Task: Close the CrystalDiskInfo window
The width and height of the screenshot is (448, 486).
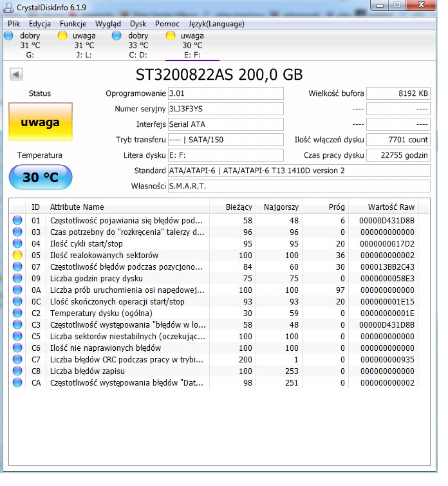Action: [x=421, y=5]
